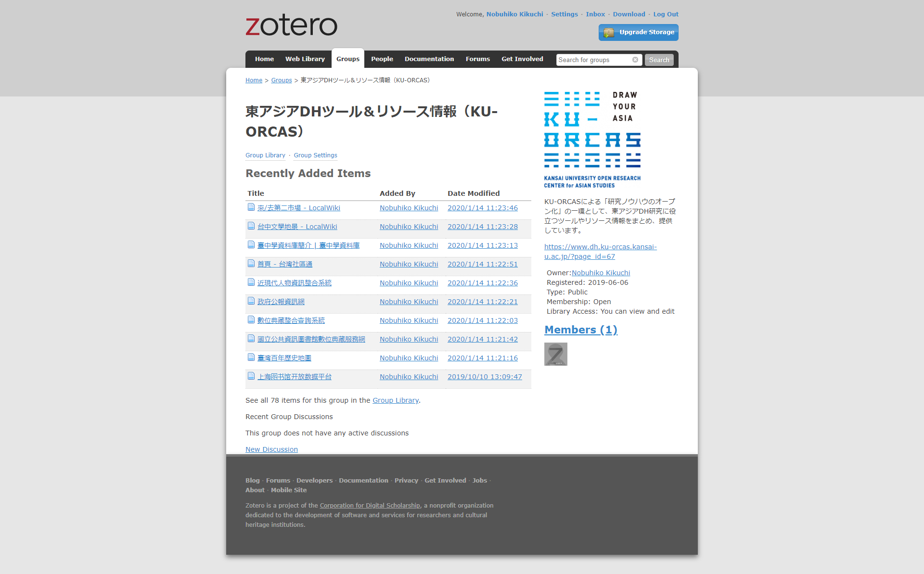Click Log Out
The height and width of the screenshot is (574, 924).
click(x=666, y=14)
